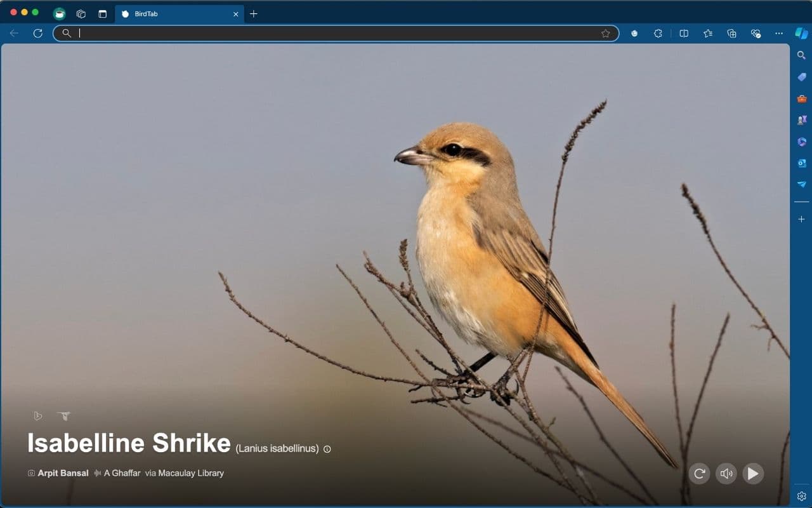Open browser Settings from the sidebar gear

(801, 496)
